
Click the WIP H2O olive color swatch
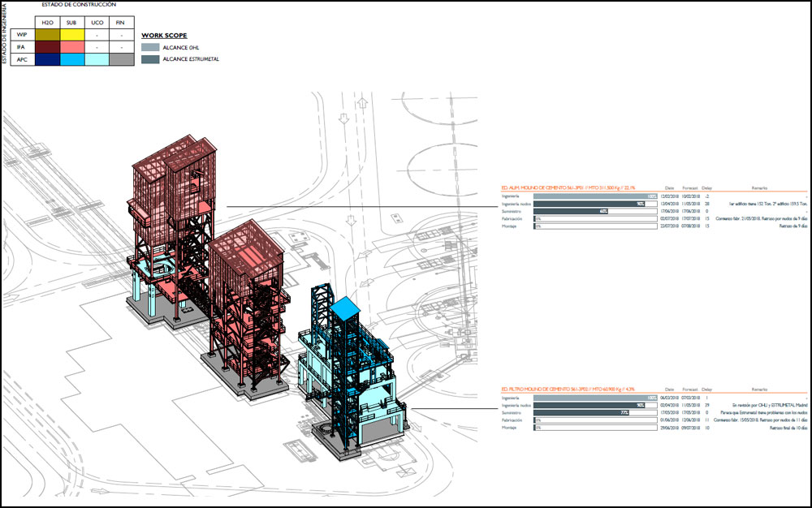click(x=46, y=35)
